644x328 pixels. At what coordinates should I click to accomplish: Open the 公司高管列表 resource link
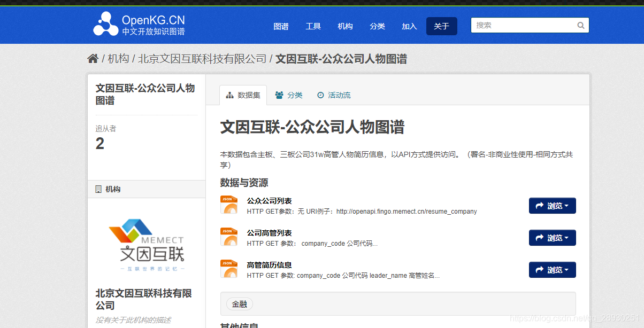(269, 233)
